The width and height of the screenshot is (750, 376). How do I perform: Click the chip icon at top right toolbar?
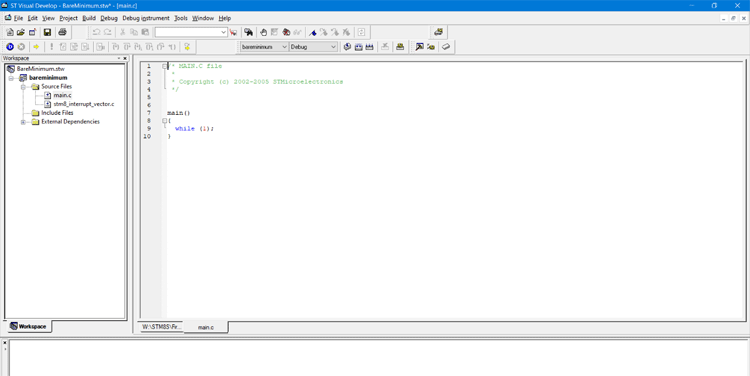click(438, 33)
